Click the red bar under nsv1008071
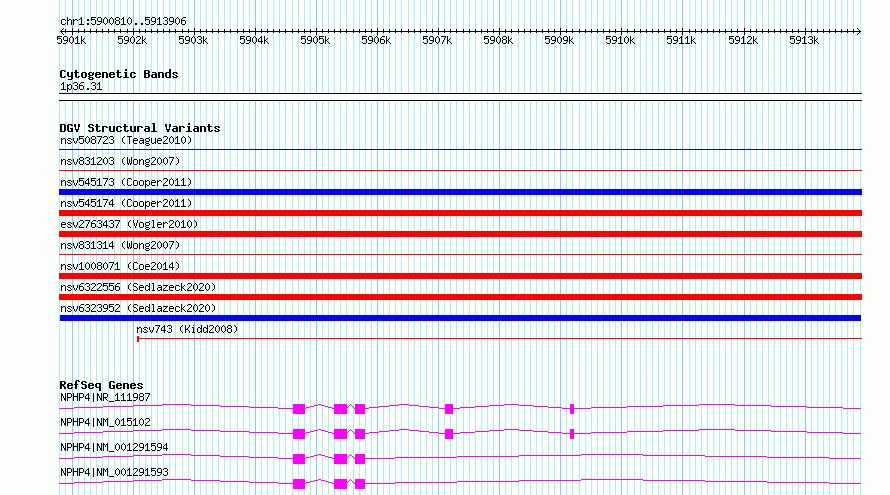 coord(460,276)
